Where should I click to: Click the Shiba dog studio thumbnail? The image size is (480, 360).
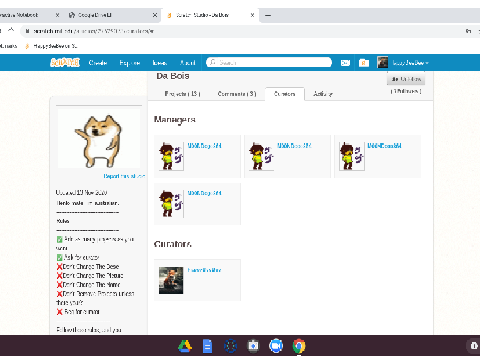coord(99,139)
